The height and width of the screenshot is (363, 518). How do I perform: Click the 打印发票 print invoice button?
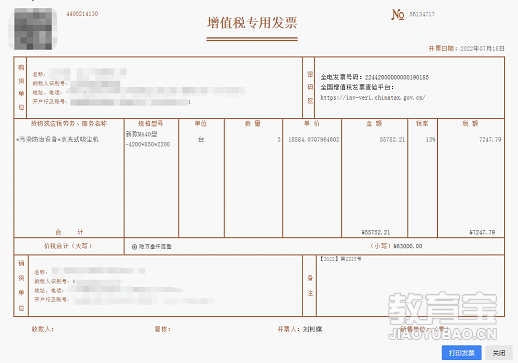(x=461, y=353)
